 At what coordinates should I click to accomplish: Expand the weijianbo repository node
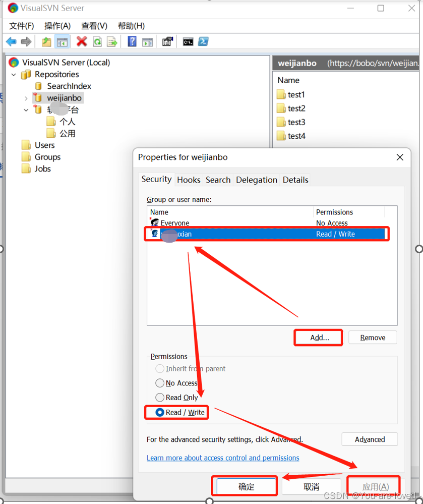tap(26, 98)
